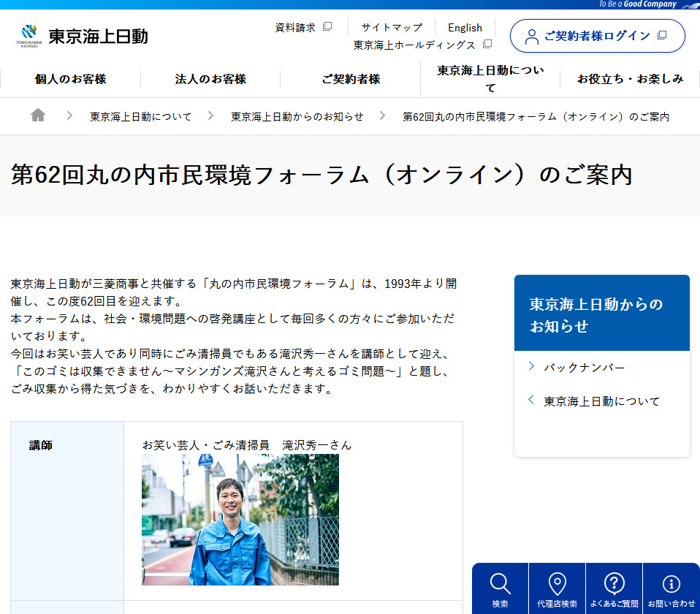Click the external-link icon beside 資料請求
This screenshot has width=700, height=614.
[328, 26]
